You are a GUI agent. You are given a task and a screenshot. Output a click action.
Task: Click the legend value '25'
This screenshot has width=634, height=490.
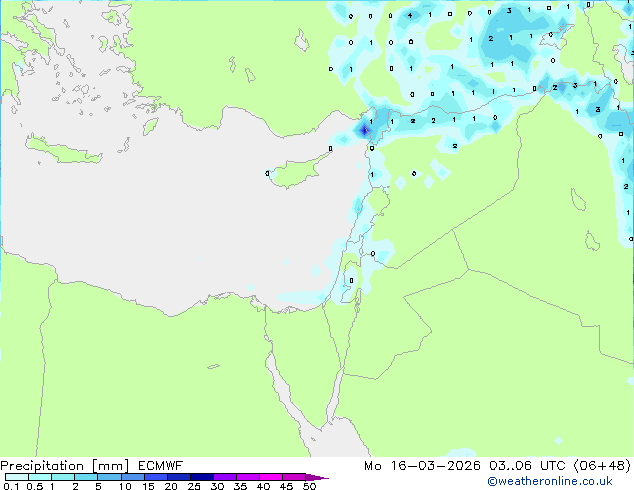194,486
